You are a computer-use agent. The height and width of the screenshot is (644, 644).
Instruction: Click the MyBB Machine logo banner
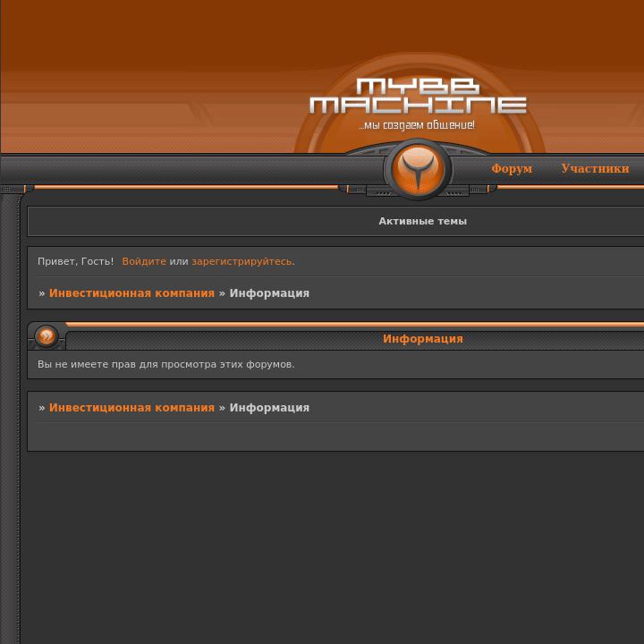[418, 97]
